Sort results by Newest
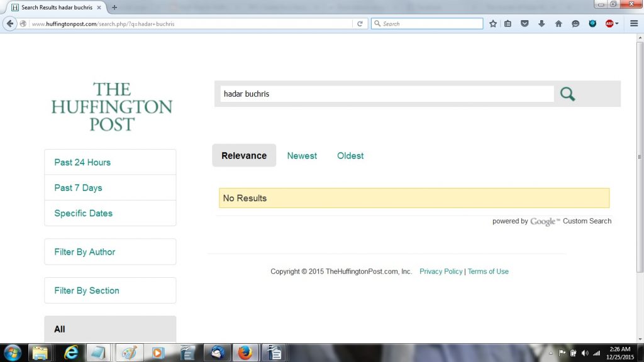Image resolution: width=644 pixels, height=362 pixels. 302,156
